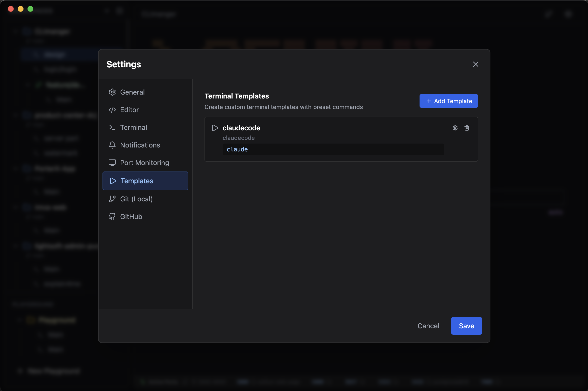Cancel the settings changes
The height and width of the screenshot is (391, 588).
428,326
